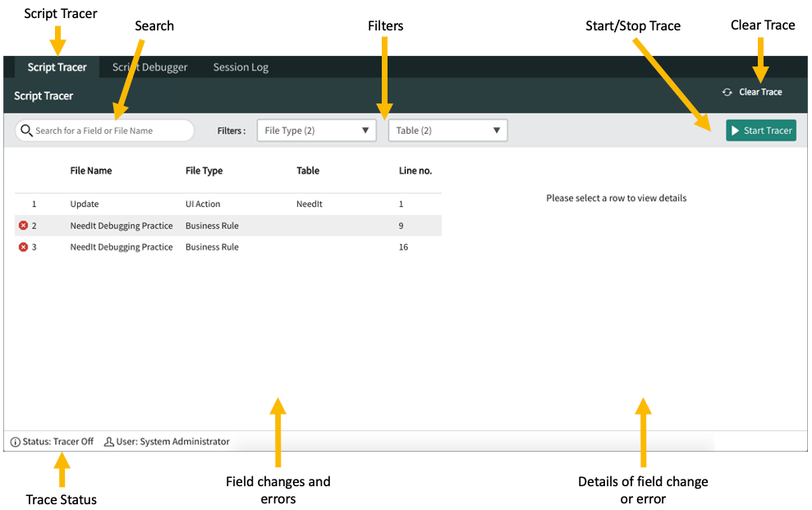Click the File Name column header

pos(90,170)
